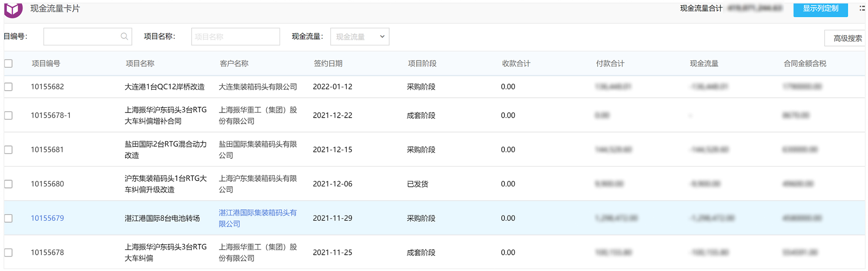Open project number link 10155679
This screenshot has height=271, width=868.
pos(47,218)
